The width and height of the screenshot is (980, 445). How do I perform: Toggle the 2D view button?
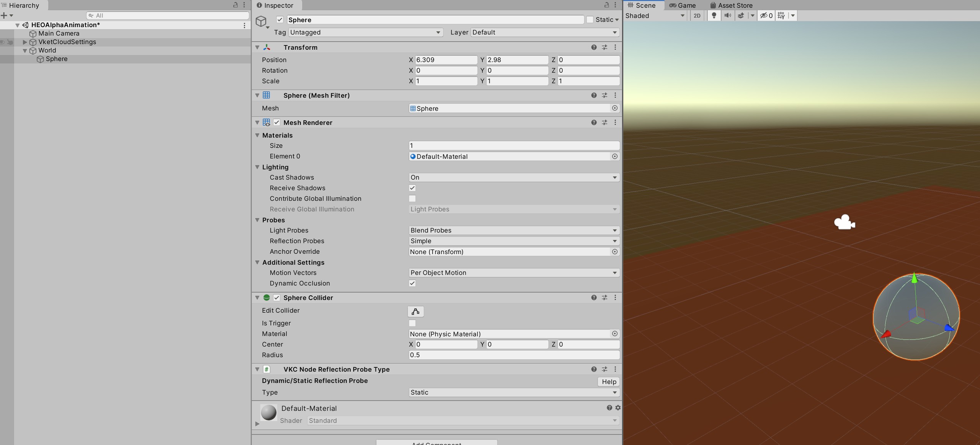697,16
